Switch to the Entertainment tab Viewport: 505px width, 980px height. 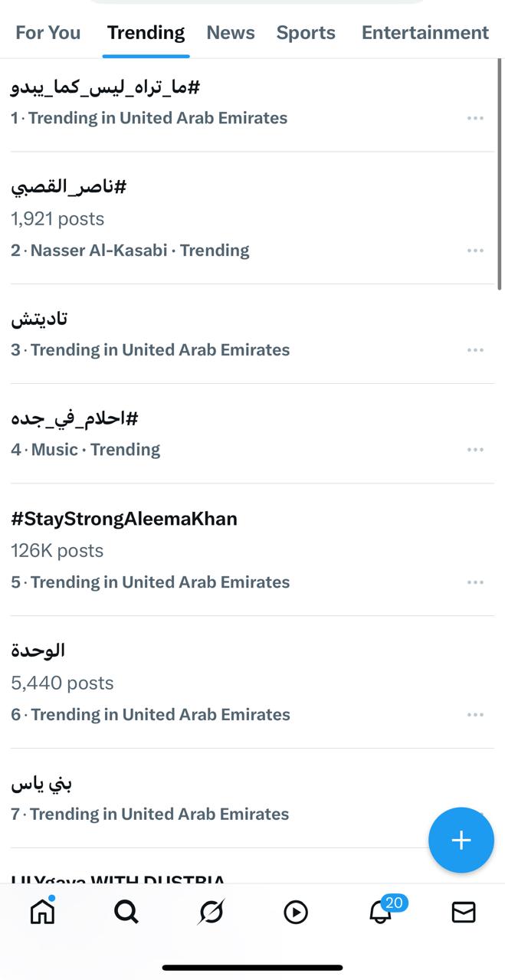point(425,32)
